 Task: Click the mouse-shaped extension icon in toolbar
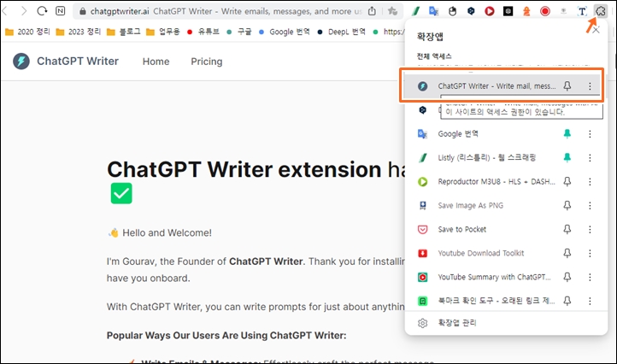pos(452,11)
